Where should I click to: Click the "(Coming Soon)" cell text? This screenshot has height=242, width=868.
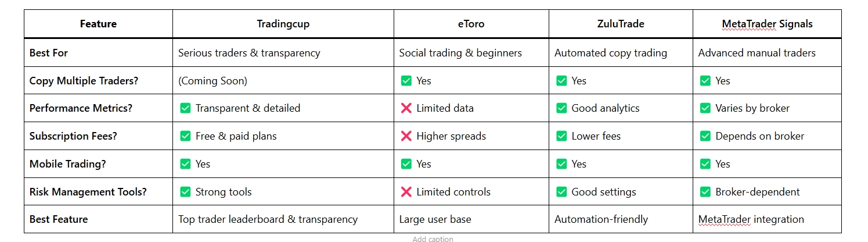point(213,81)
